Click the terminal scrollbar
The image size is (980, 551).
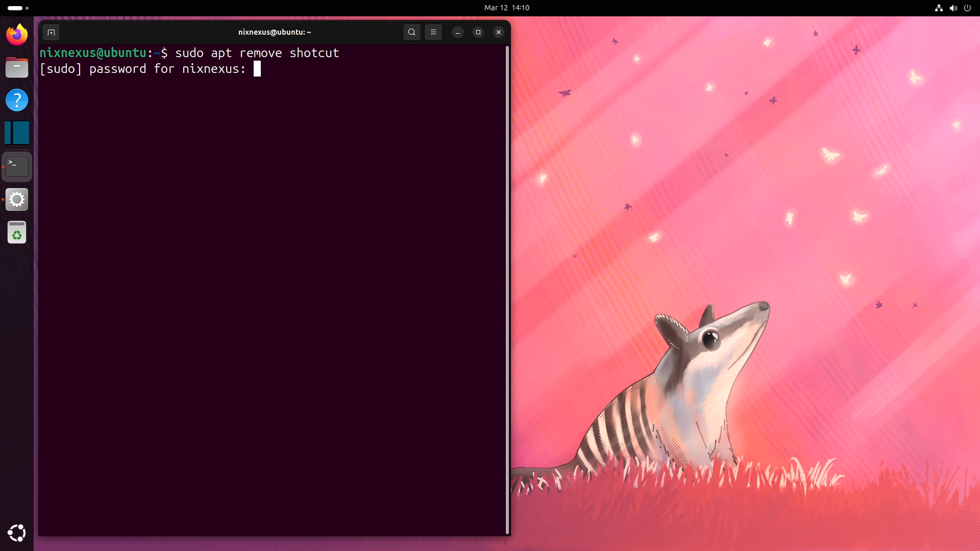point(507,288)
